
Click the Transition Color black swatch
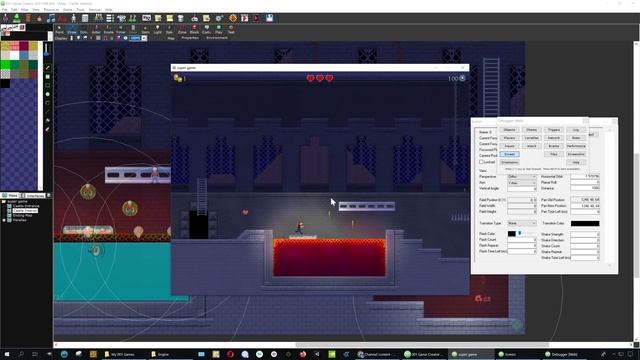tap(585, 223)
